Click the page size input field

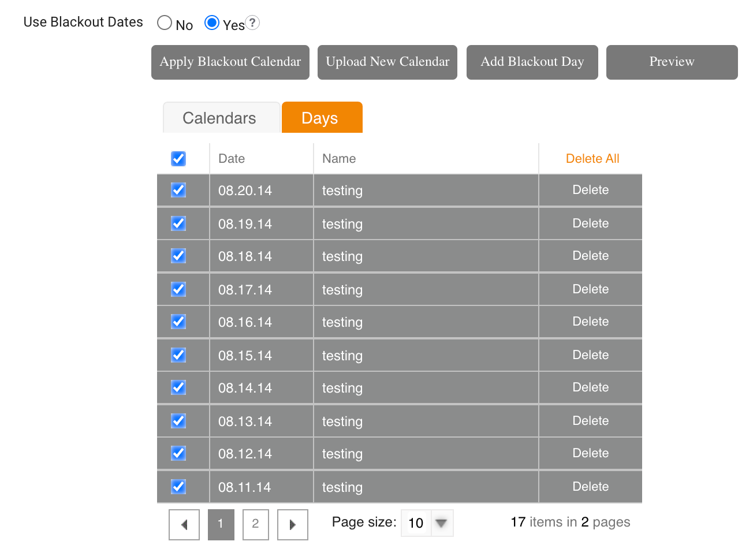point(416,523)
